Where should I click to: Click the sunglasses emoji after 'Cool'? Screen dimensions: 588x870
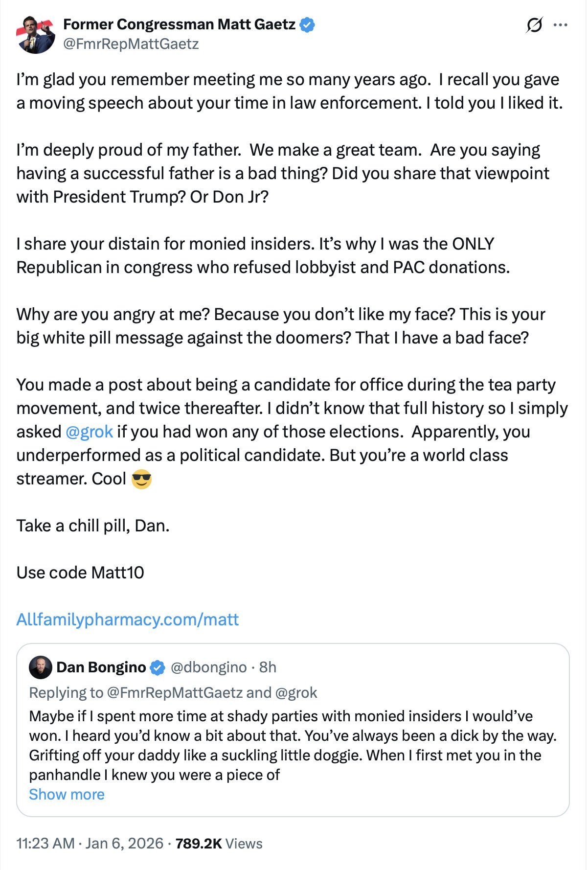coord(141,479)
